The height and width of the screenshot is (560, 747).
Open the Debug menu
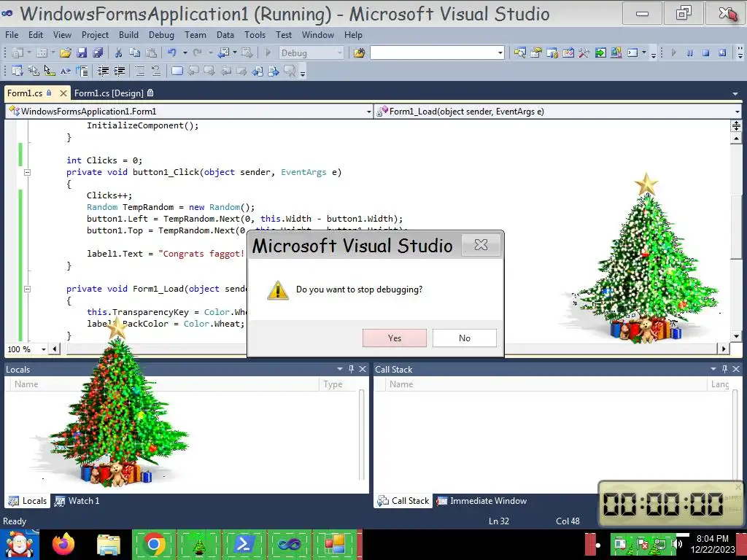click(x=161, y=35)
